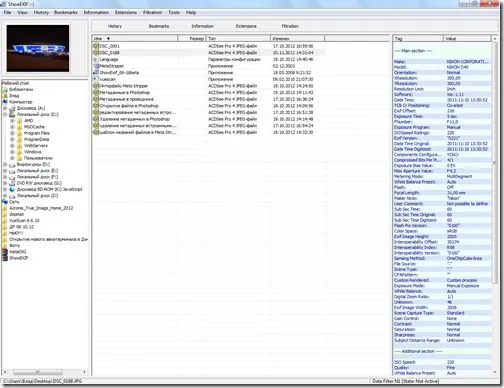Expand the AMD folder node
Viewport: 504px width, 388px height.
click(x=12, y=121)
